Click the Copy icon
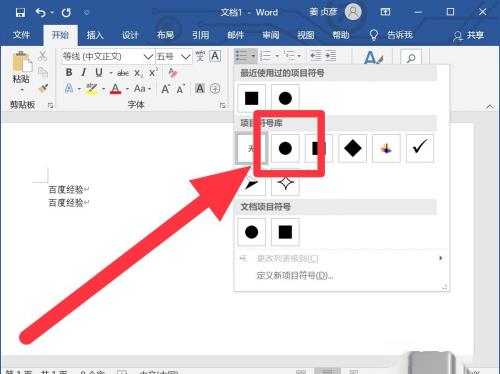Screen dimensions: 500x374 43,72
